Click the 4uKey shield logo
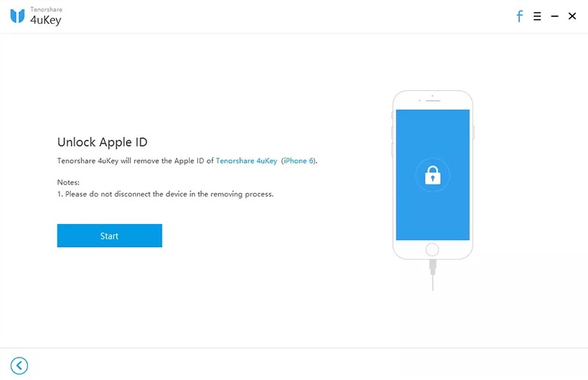The height and width of the screenshot is (380, 588). click(17, 16)
